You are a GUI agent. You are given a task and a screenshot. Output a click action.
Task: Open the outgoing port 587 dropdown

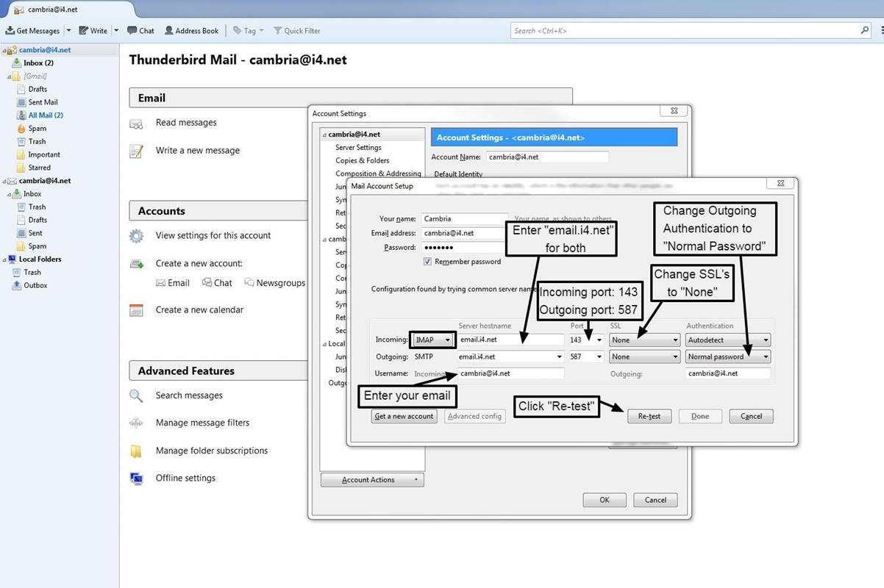click(x=599, y=357)
